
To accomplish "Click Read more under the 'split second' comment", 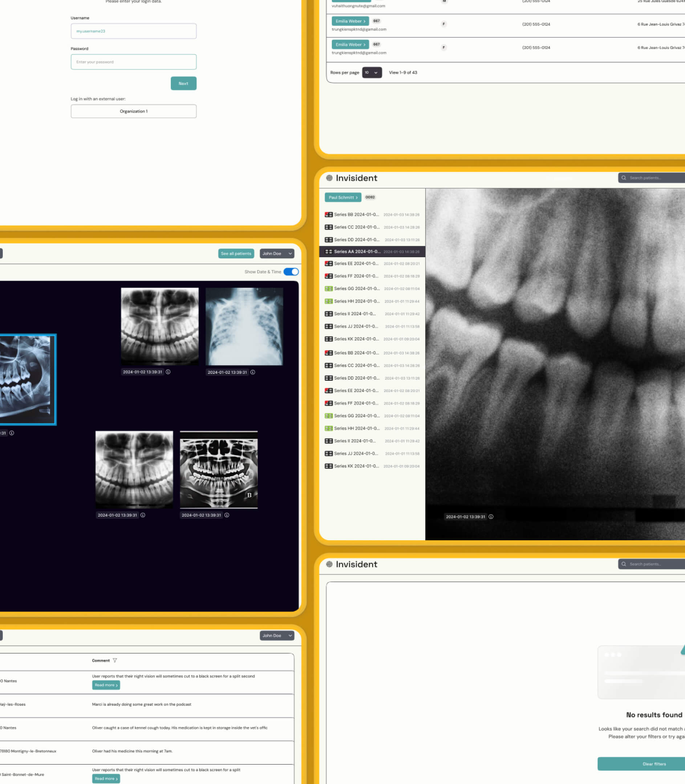I will [x=106, y=685].
